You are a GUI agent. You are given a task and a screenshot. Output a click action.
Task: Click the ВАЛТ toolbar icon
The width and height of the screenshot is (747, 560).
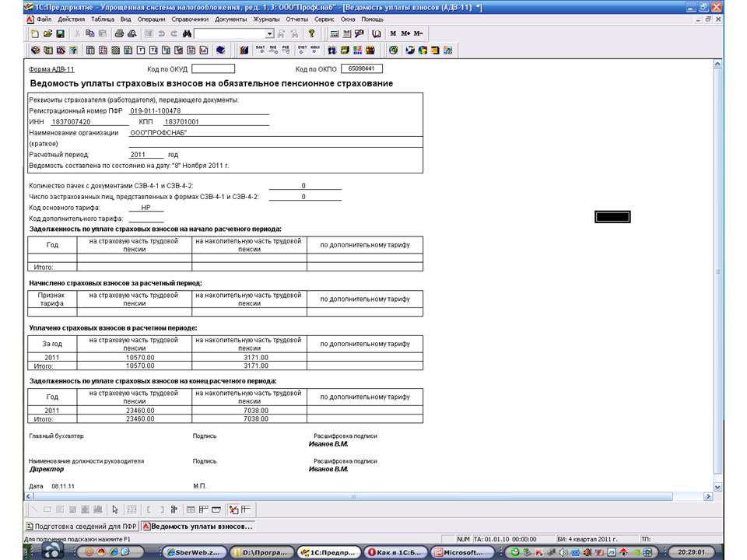(x=260, y=50)
